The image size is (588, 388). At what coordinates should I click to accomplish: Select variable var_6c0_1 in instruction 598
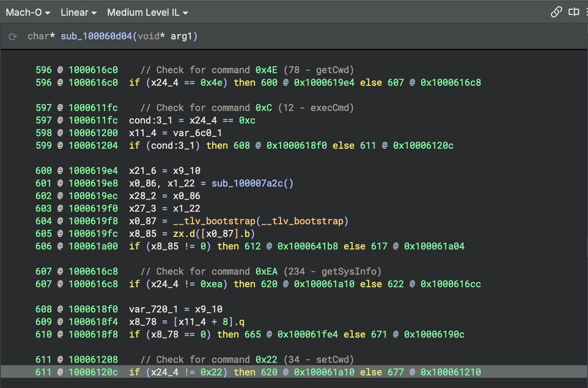[x=197, y=133]
